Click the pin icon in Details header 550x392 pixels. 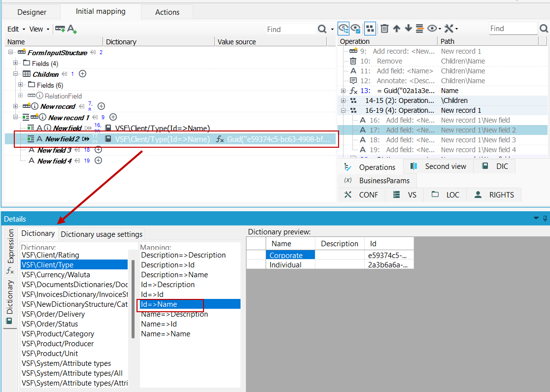point(545,219)
